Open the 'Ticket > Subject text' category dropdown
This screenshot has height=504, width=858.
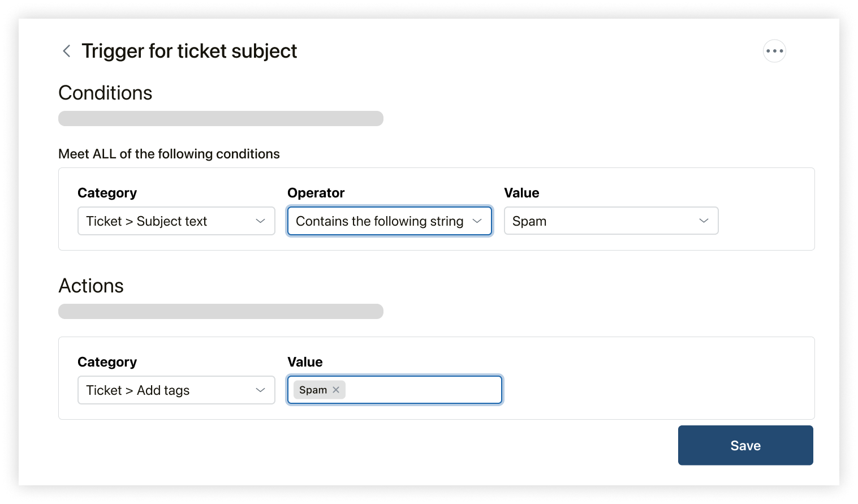tap(170, 221)
